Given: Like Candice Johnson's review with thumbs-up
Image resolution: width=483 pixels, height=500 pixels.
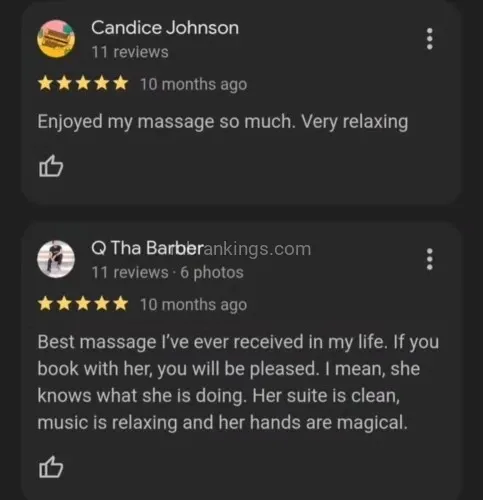Looking at the screenshot, I should click(x=51, y=165).
